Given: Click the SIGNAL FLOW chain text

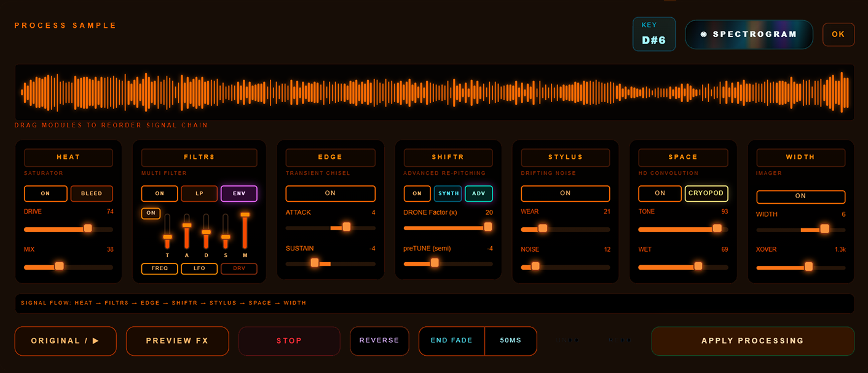Looking at the screenshot, I should 164,303.
